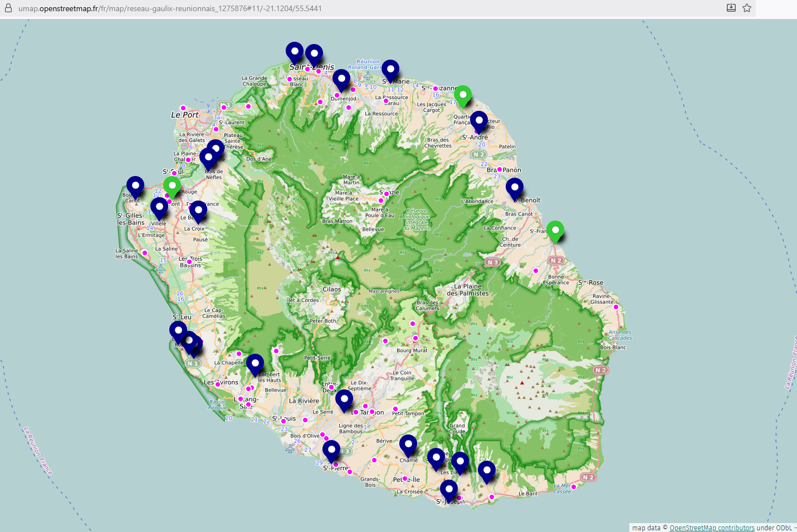Click the blue marker just above Les Lianes
797x532 pixels.
[x=459, y=462]
